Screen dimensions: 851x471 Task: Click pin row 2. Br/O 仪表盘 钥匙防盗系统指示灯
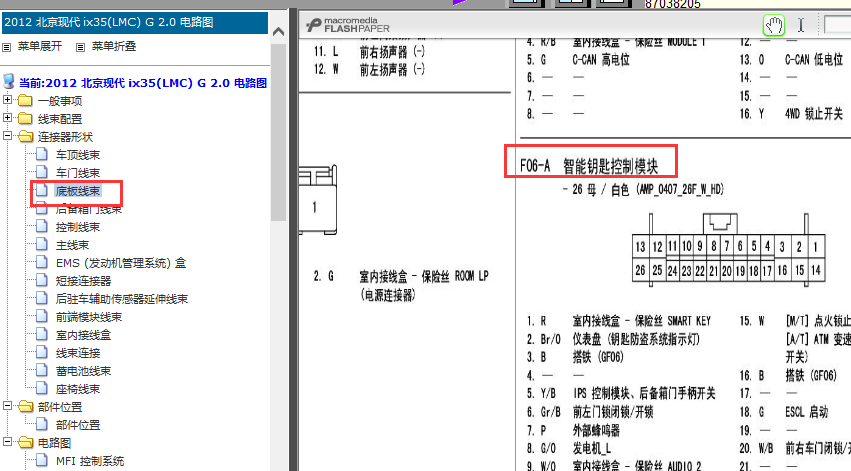[x=613, y=339]
